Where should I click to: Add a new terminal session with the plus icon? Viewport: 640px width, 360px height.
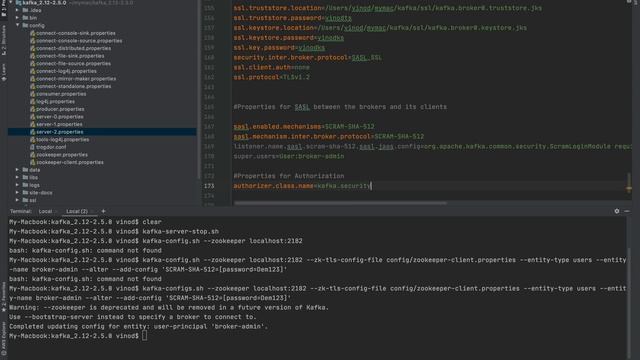(103, 211)
